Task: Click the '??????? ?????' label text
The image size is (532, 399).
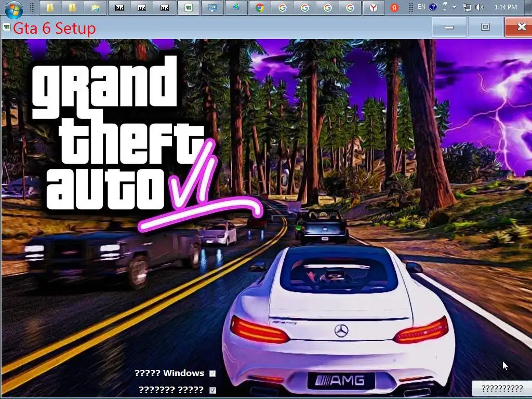Action: (x=171, y=390)
